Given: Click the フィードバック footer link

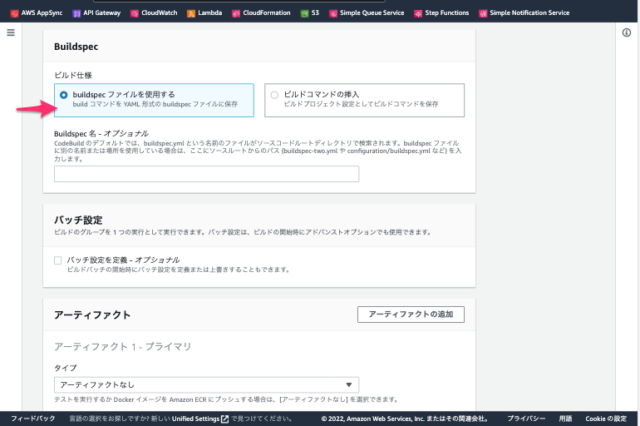Looking at the screenshot, I should click(x=33, y=419).
